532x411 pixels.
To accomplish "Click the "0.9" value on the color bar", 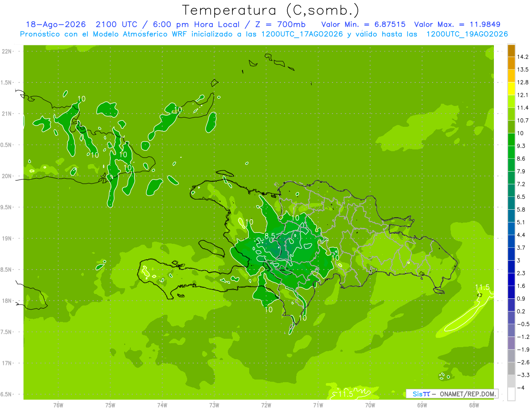I will click(x=521, y=298).
